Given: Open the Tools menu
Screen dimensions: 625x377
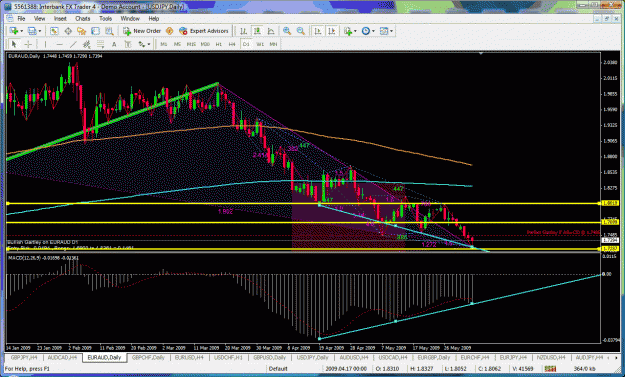Looking at the screenshot, I should click(105, 18).
